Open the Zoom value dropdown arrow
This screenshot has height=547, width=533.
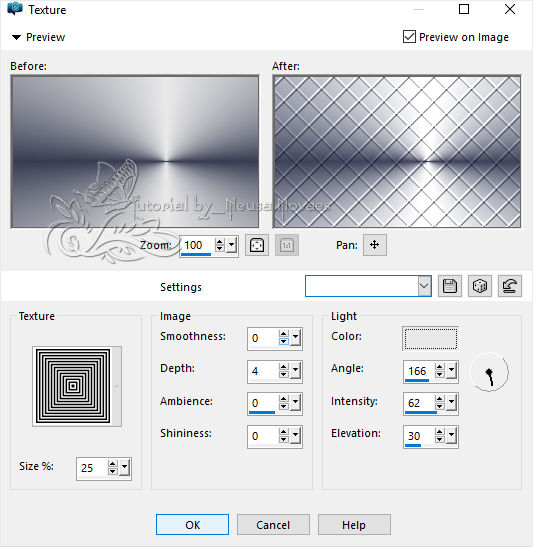231,245
